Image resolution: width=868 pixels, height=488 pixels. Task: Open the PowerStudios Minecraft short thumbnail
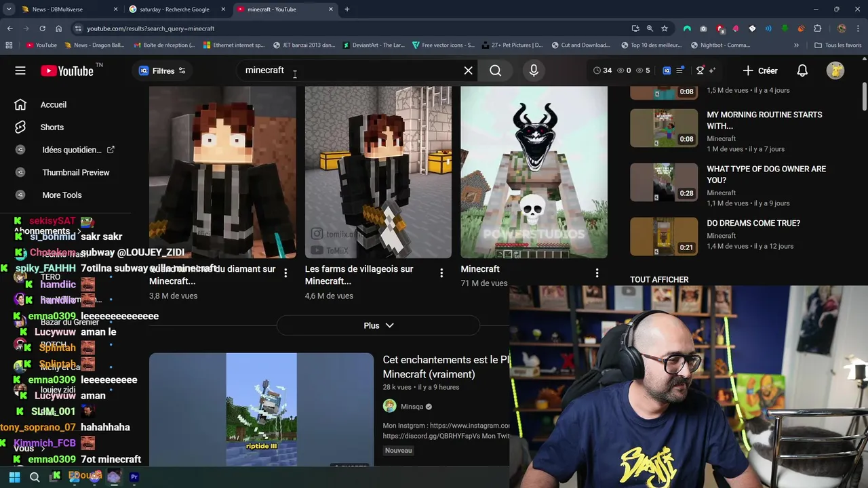pos(534,172)
